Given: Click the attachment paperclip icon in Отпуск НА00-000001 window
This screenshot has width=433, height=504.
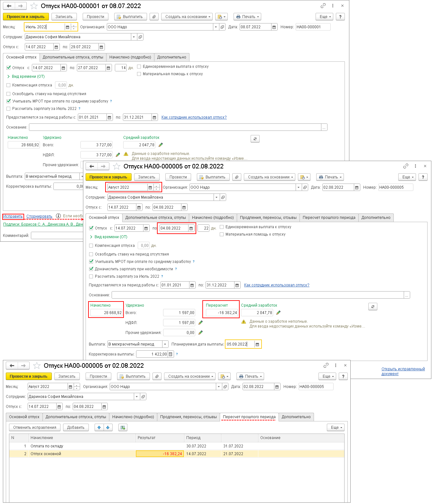Looking at the screenshot, I should click(x=154, y=17).
